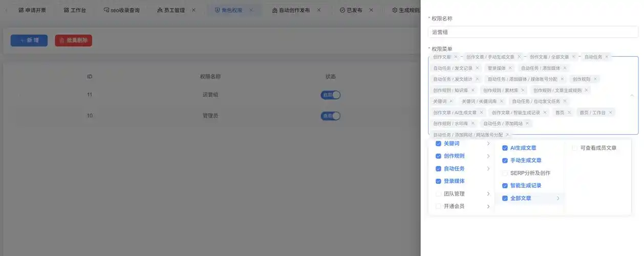
Task: Open the 生成规则 tab
Action: (405, 10)
